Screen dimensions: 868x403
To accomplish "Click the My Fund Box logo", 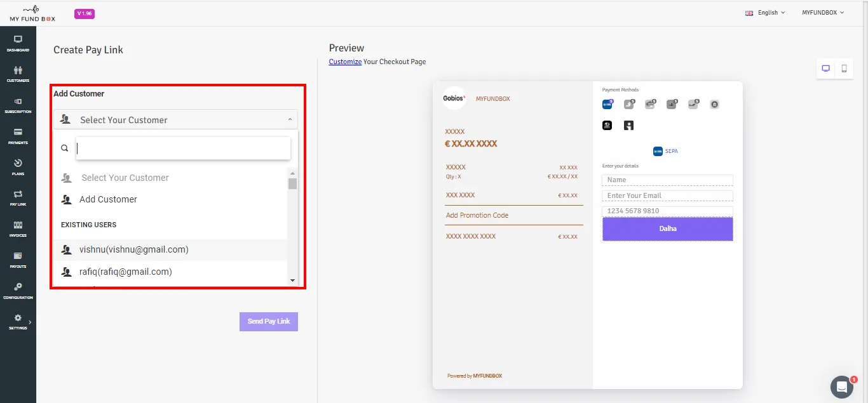I will point(32,13).
